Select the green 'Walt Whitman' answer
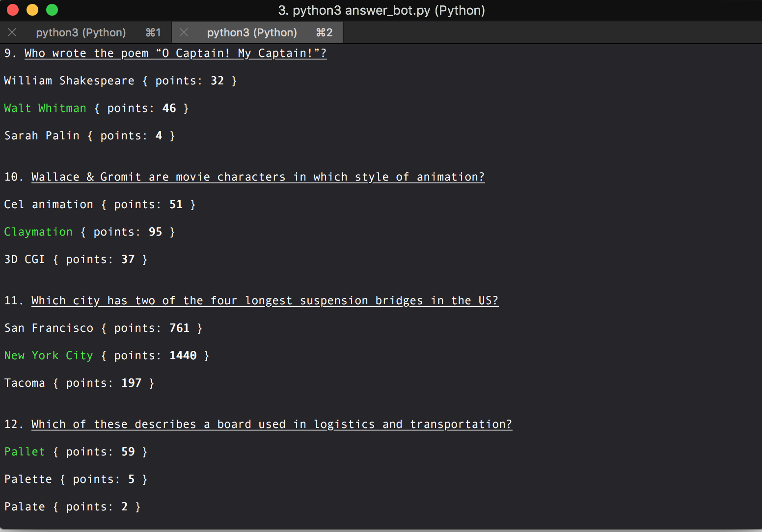The height and width of the screenshot is (532, 762). [45, 108]
